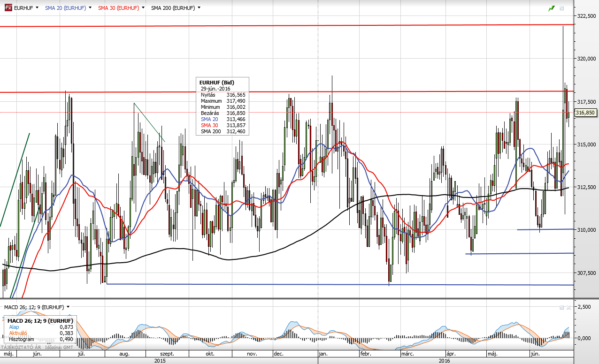The width and height of the screenshot is (599, 364).
Task: Click the 29-jún.-2016 date text
Action: (x=215, y=89)
